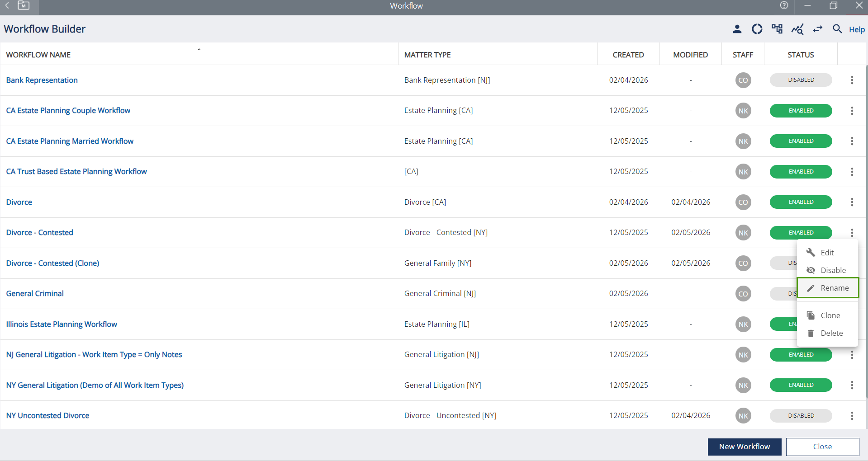Open search with the magnifying glass icon

pos(837,29)
